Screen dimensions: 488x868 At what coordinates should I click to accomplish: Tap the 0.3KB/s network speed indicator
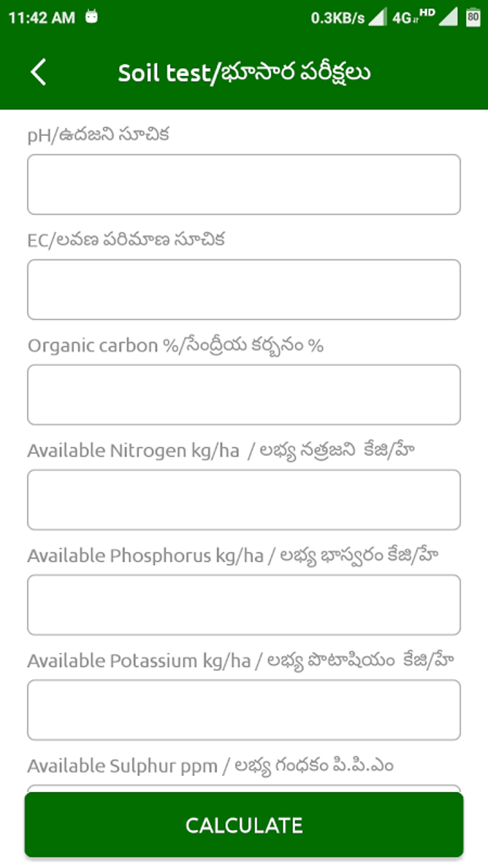(337, 18)
